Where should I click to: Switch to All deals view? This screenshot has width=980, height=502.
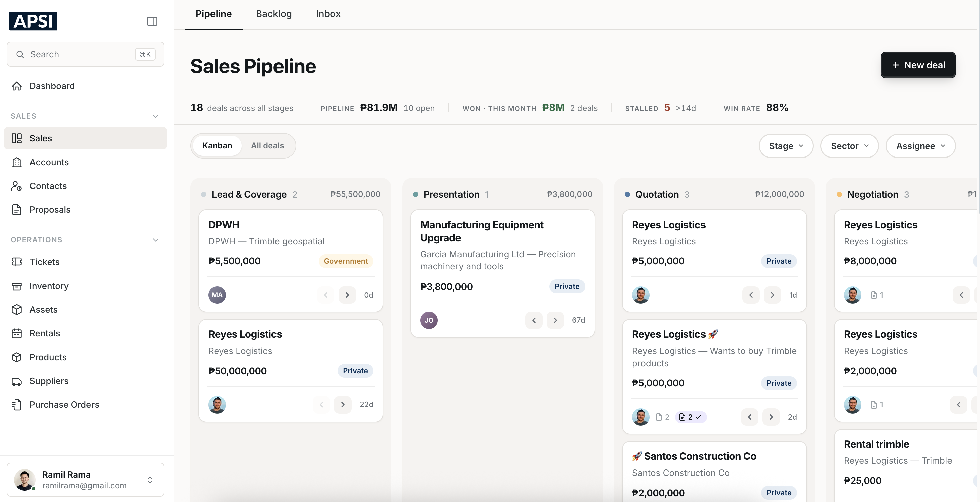click(267, 146)
